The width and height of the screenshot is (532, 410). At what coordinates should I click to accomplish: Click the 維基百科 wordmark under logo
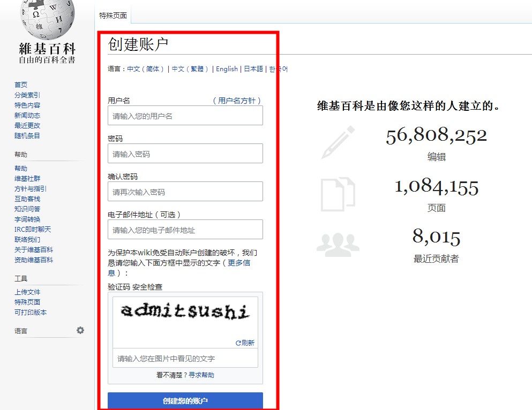[47, 49]
